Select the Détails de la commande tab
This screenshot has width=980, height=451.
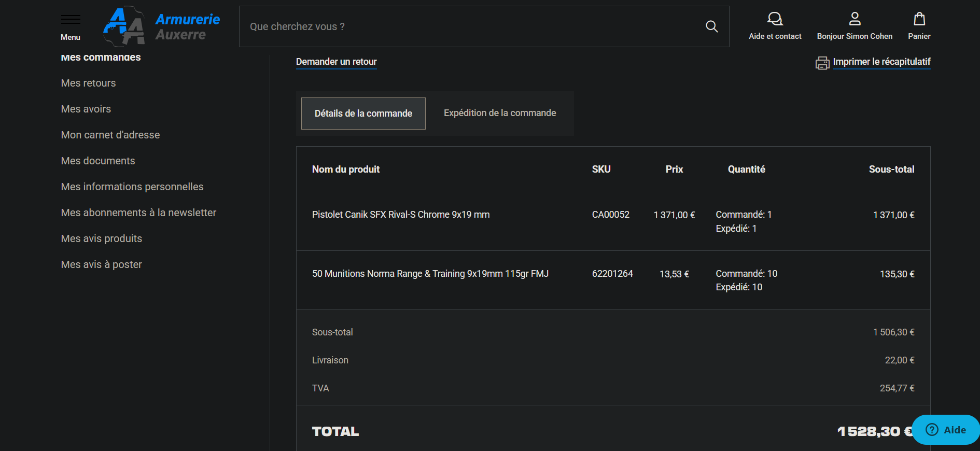tap(363, 114)
